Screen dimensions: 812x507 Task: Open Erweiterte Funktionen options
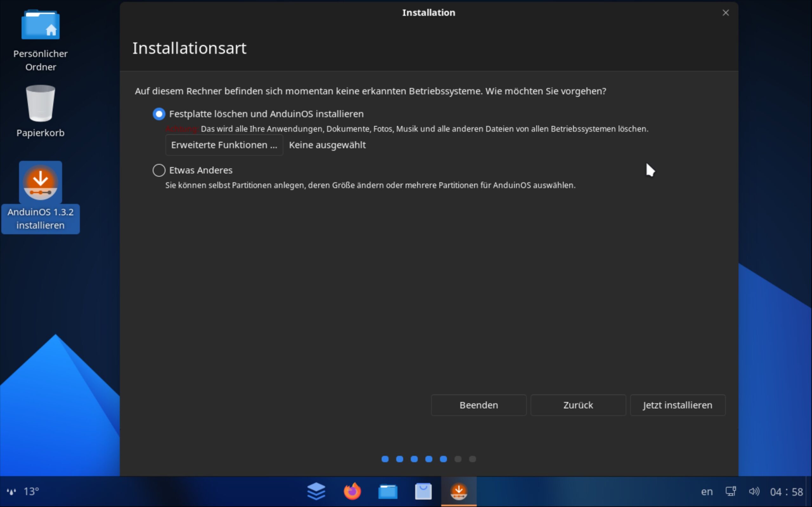(x=224, y=145)
